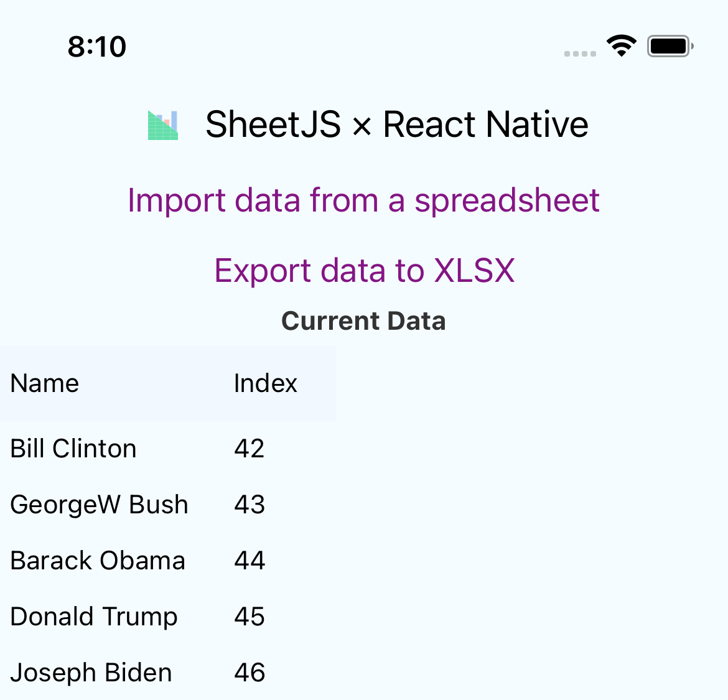Select the GeorgeW Bush row
Viewport: 728px width, 700px height.
tap(99, 504)
